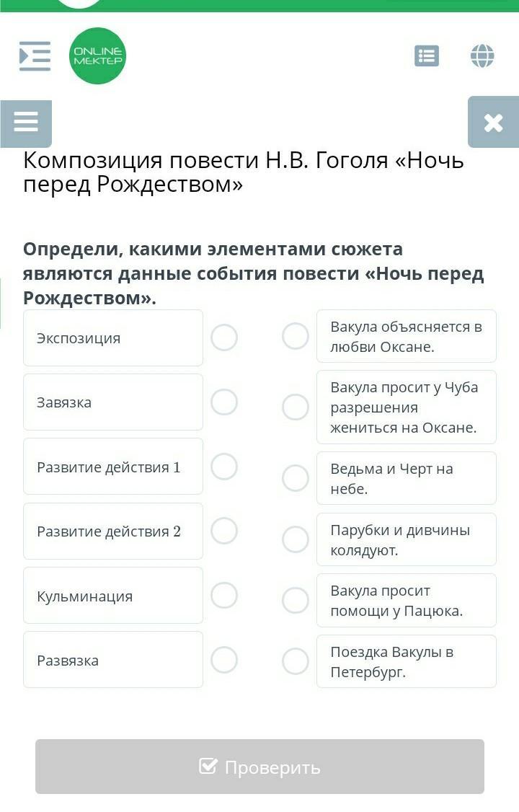Select radio for Ведьма и Черт на небе
The height and width of the screenshot is (812, 519).
[x=295, y=478]
